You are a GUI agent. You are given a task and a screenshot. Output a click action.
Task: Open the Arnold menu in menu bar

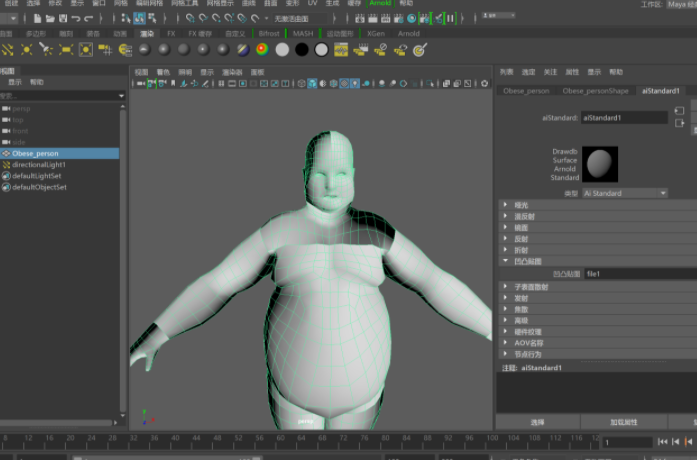[x=380, y=4]
